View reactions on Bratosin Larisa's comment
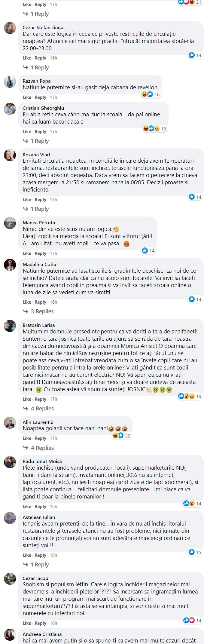This screenshot has width=210, height=644. (190, 396)
